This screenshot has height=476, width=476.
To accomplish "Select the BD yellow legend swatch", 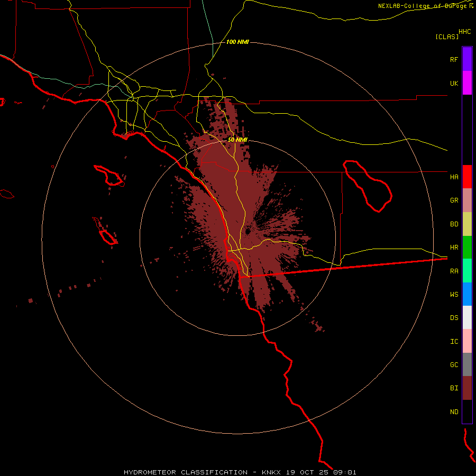I will click(x=467, y=224).
